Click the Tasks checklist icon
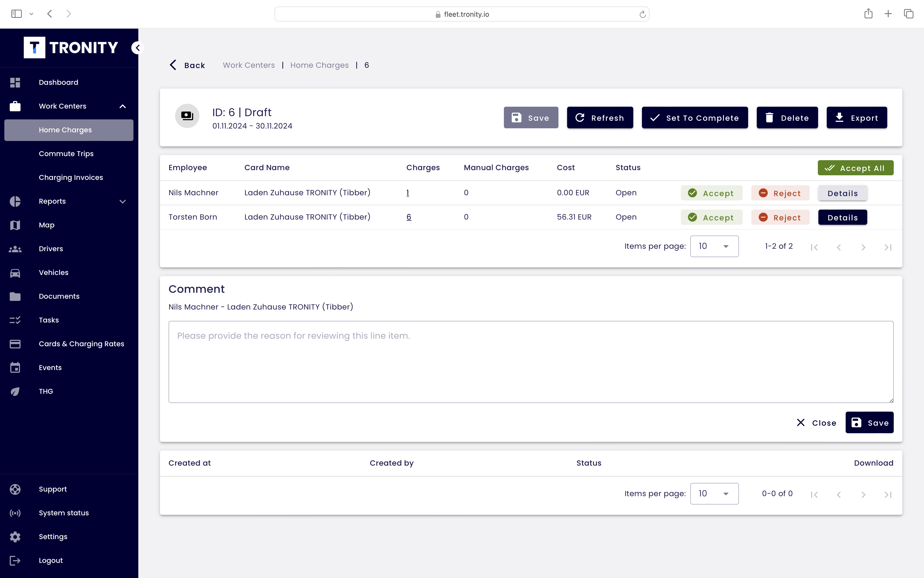The image size is (924, 578). click(15, 320)
